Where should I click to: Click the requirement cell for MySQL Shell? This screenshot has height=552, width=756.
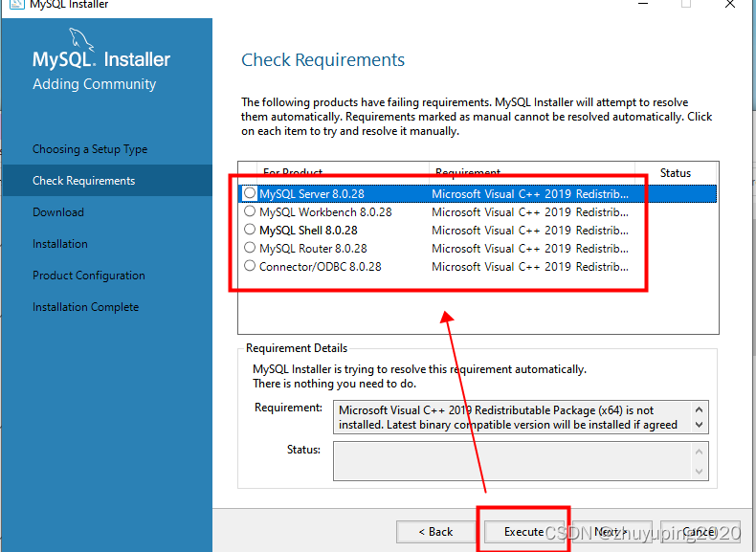[x=530, y=230]
